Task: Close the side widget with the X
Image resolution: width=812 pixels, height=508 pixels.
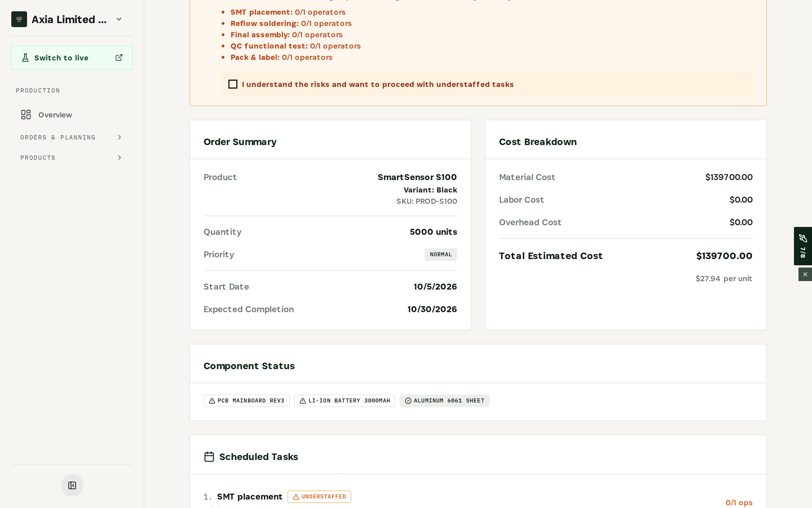Action: 805,275
